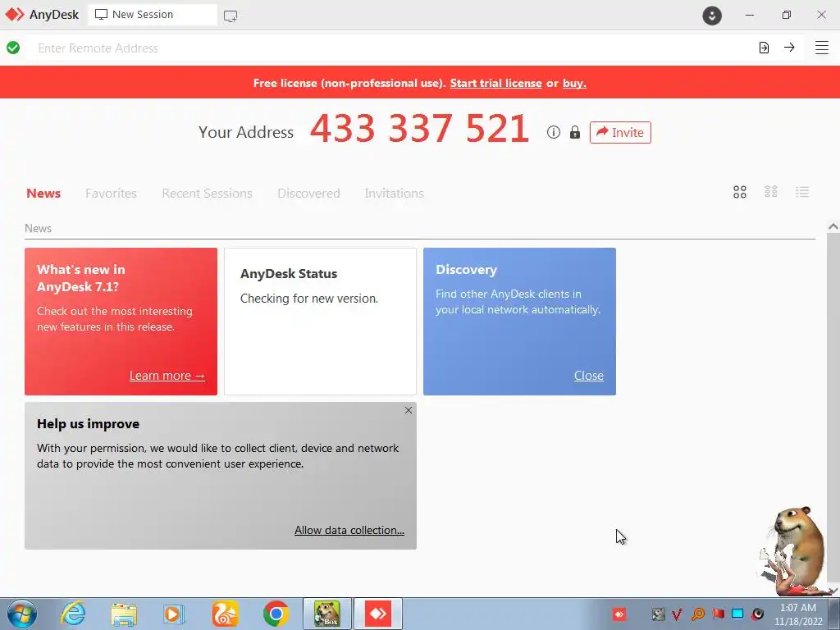Click the scrollbar up arrow
The width and height of the screenshot is (840, 630).
point(833,226)
